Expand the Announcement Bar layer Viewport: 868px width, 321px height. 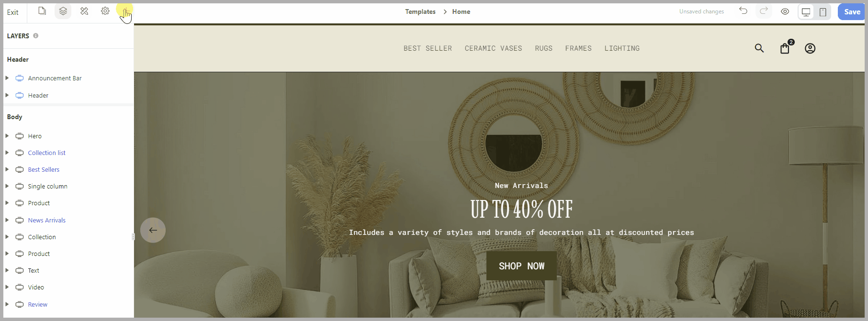pyautogui.click(x=7, y=78)
